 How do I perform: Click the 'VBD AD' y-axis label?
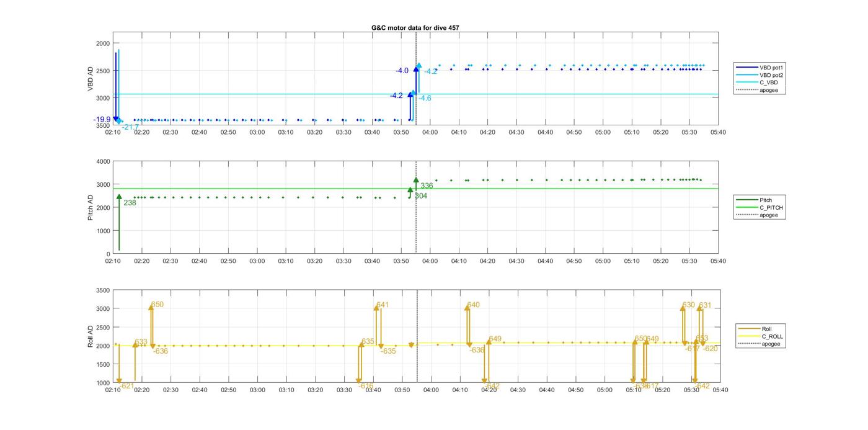tap(91, 79)
